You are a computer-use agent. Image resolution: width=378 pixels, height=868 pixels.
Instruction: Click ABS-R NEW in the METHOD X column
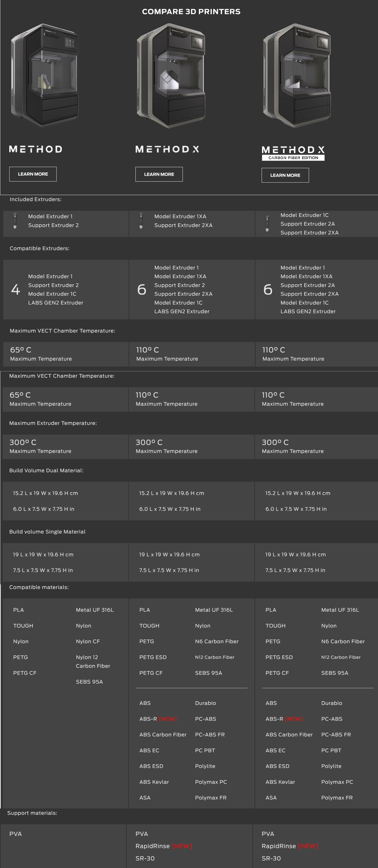point(158,719)
